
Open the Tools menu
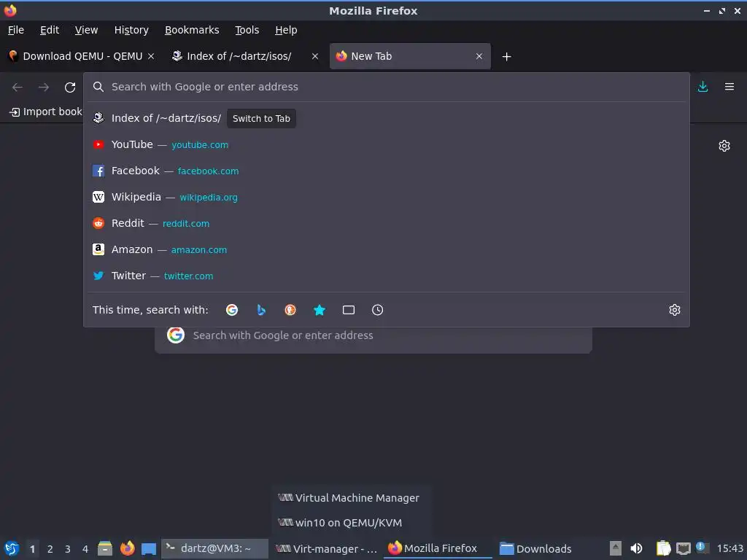tap(247, 30)
